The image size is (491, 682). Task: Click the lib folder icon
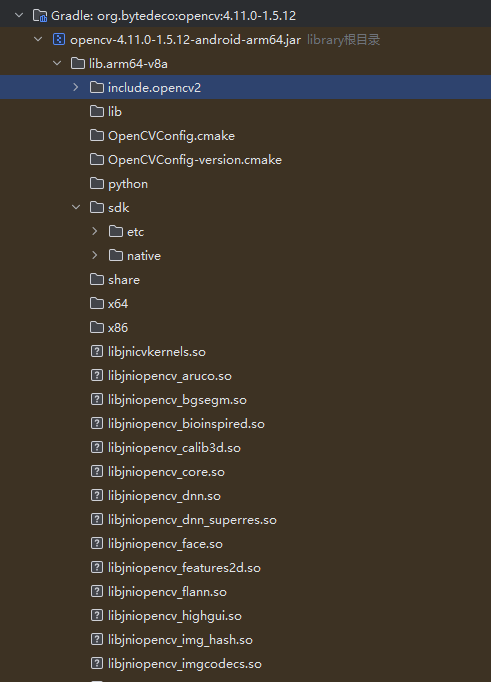(x=97, y=111)
